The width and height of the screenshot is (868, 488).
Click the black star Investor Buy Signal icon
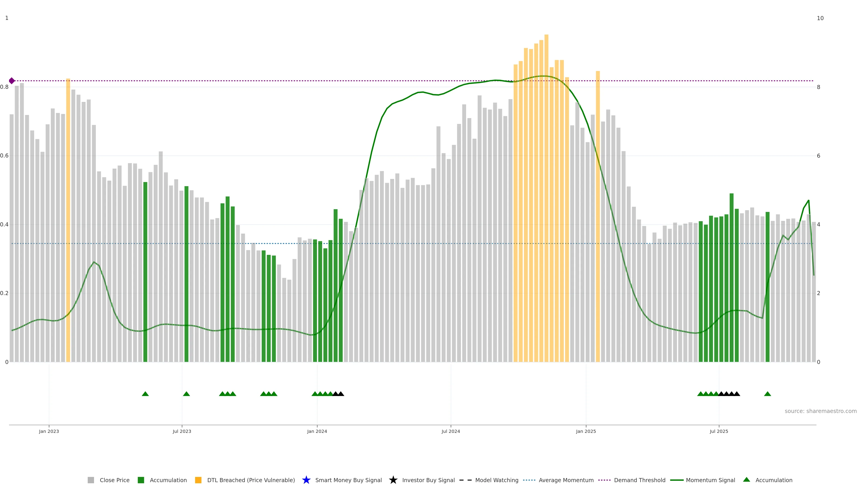(393, 480)
